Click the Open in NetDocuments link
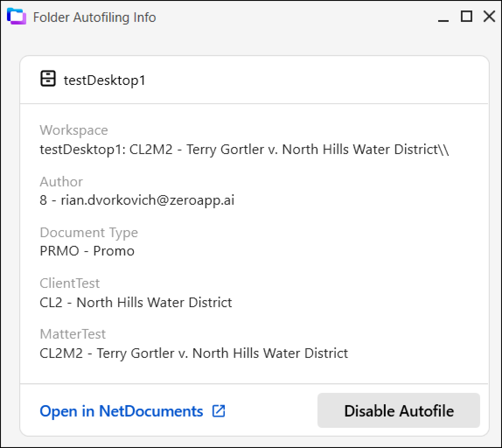The image size is (502, 448). click(132, 411)
